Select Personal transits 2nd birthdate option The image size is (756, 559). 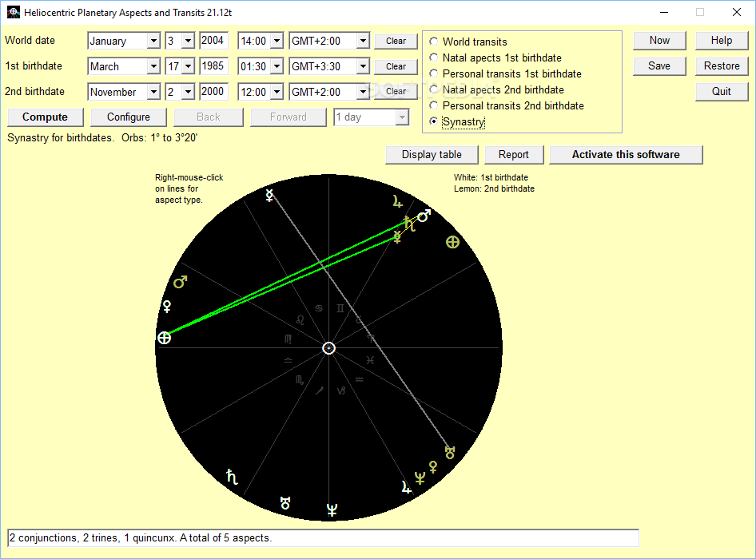(x=507, y=105)
